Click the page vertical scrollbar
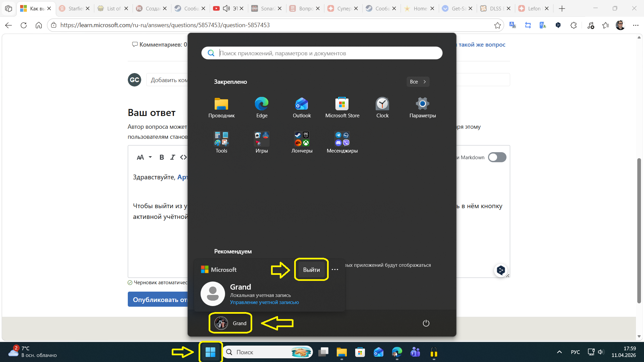This screenshot has width=644, height=362. [x=639, y=231]
